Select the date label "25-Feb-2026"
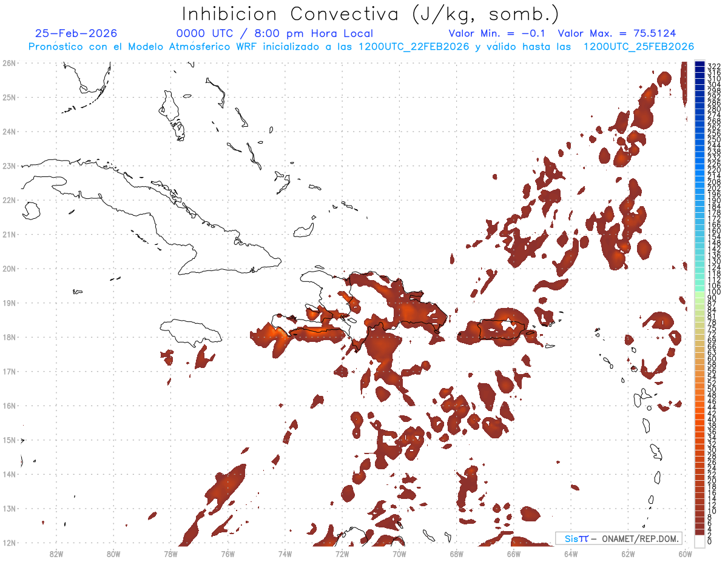 [x=76, y=33]
